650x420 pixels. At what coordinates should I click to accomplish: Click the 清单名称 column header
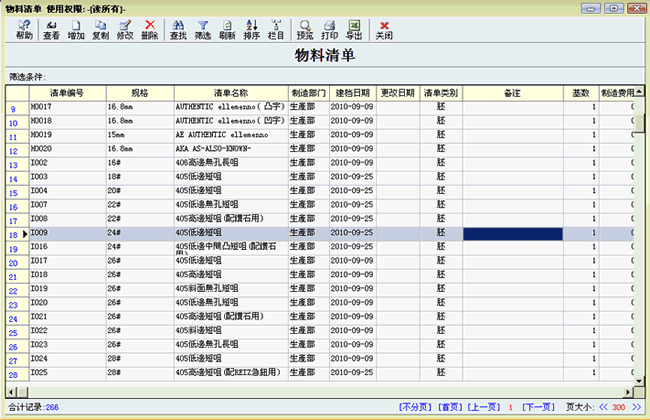click(x=230, y=93)
